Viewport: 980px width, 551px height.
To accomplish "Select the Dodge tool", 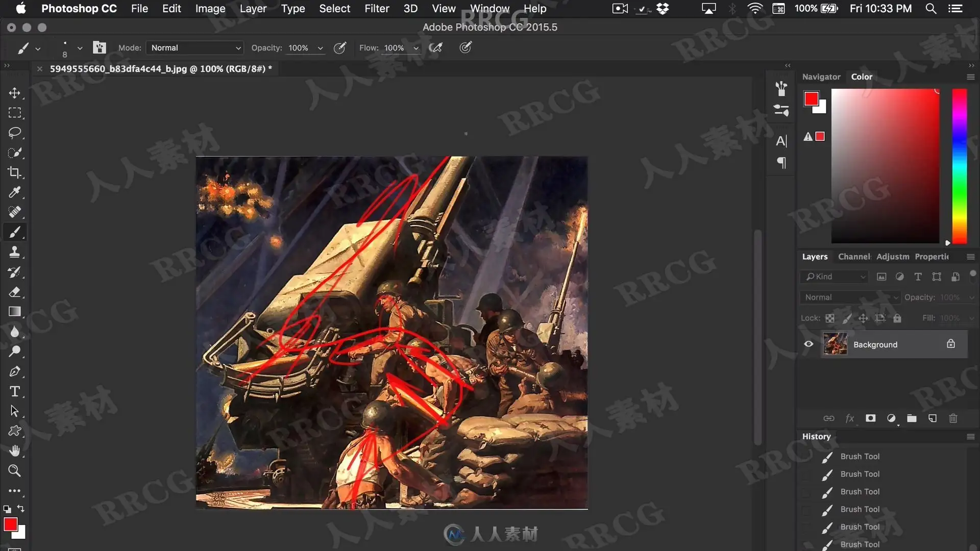I will [x=14, y=352].
